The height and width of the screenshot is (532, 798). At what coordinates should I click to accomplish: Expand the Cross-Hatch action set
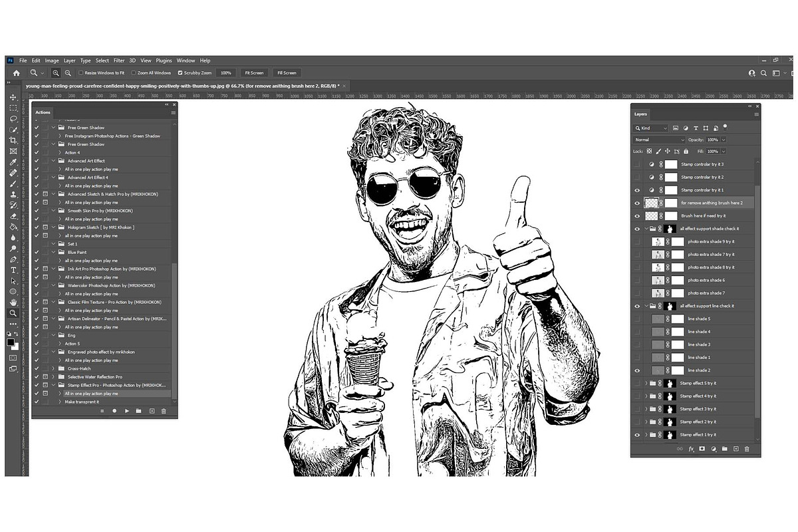pyautogui.click(x=53, y=368)
